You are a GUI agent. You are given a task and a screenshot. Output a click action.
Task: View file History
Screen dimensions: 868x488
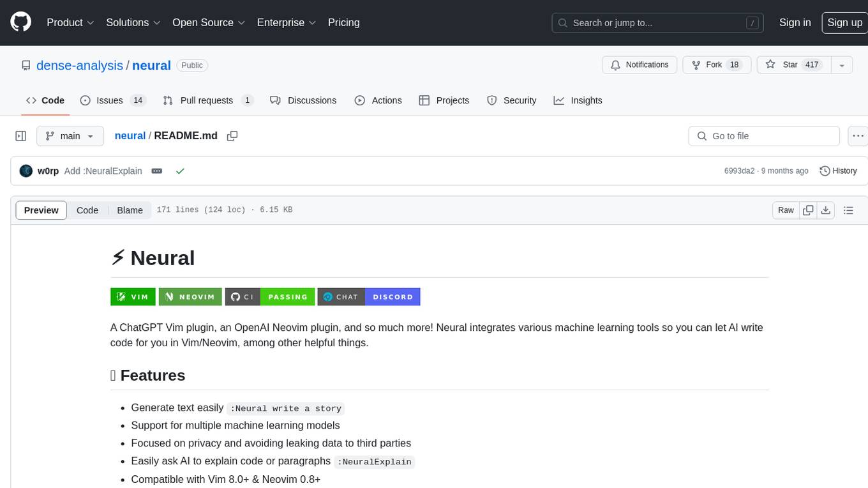click(x=838, y=171)
